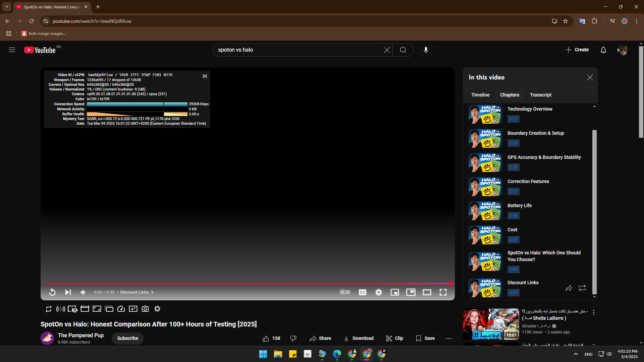Mute the player volume icon

tap(83, 292)
